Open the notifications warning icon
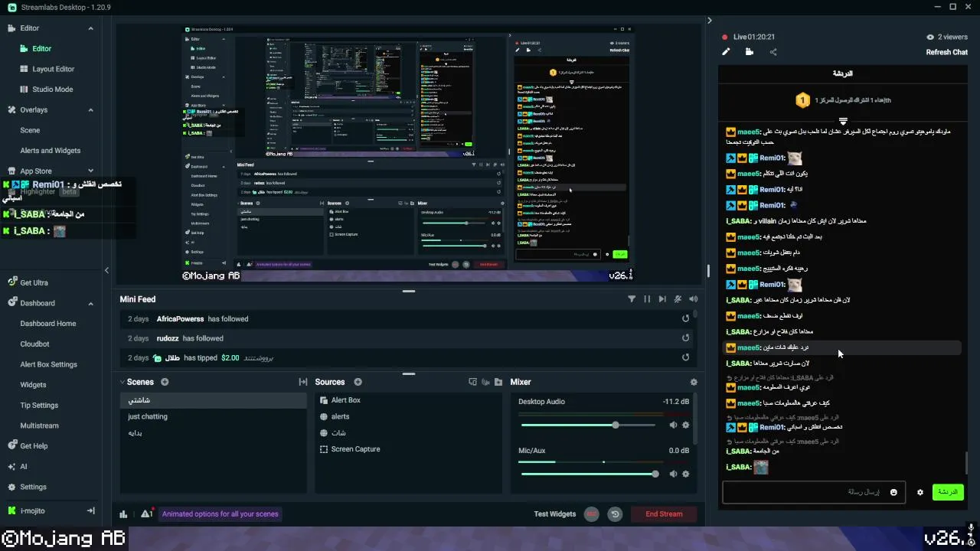 point(147,514)
